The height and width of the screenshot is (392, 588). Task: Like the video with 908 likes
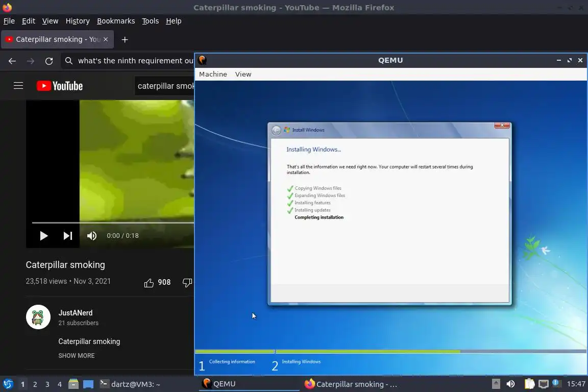(149, 282)
